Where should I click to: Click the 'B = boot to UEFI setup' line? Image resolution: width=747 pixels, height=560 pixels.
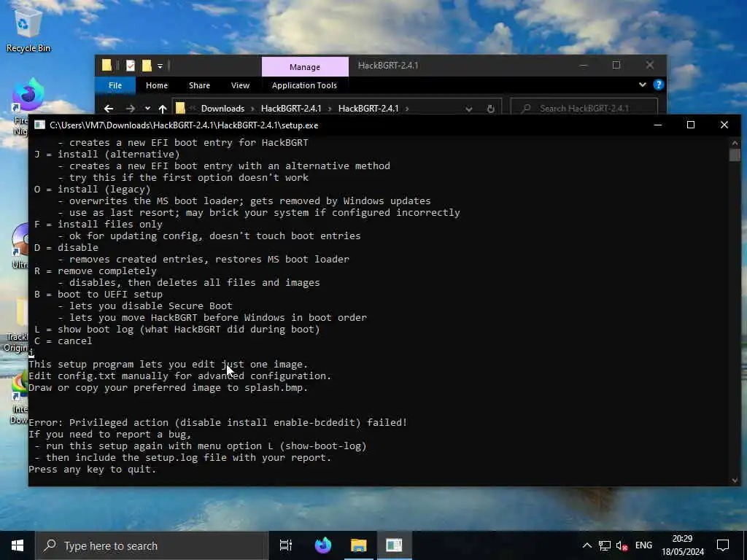pos(98,295)
